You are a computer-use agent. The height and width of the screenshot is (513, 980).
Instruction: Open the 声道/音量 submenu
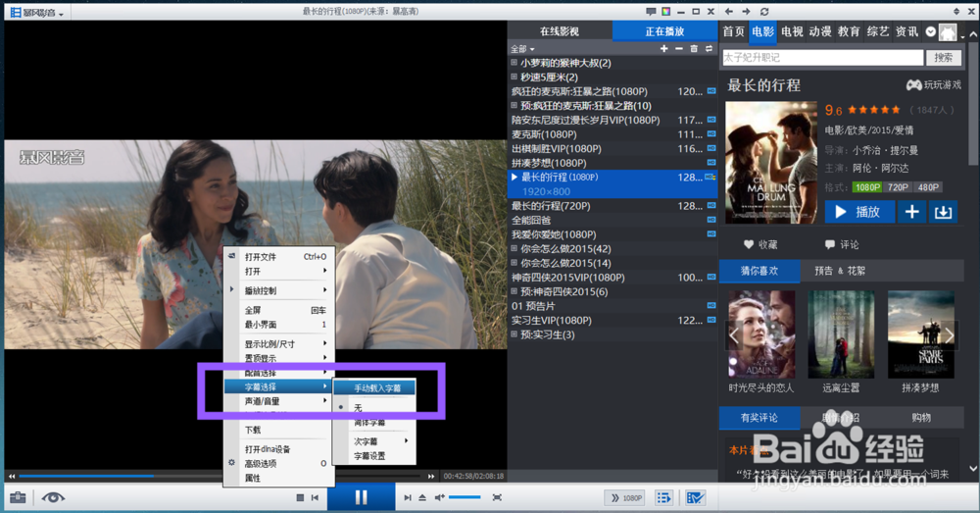point(279,401)
